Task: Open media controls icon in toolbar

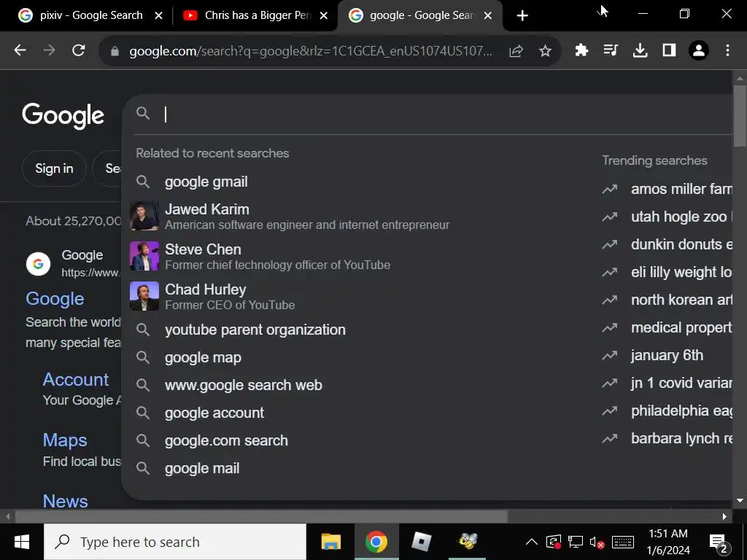Action: tap(611, 50)
